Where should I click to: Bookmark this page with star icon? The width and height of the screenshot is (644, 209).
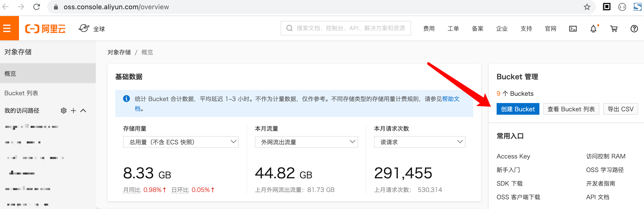click(x=587, y=7)
